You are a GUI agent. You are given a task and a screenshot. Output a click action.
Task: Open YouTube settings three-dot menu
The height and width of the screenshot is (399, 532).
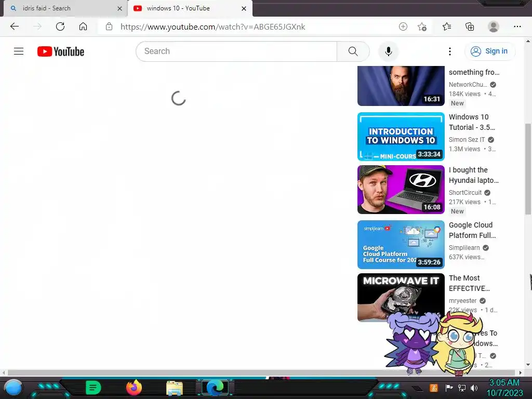pos(450,51)
